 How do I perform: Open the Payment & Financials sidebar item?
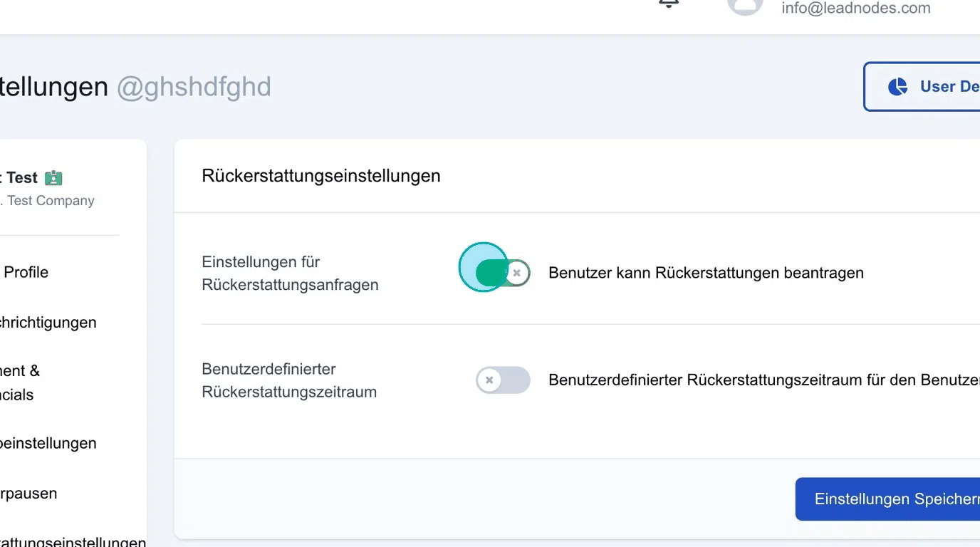(x=20, y=382)
